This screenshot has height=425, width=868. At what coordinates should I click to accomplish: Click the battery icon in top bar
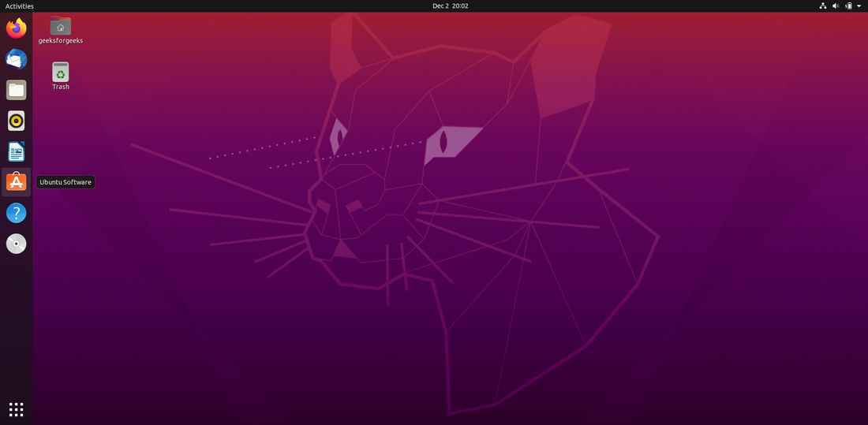pyautogui.click(x=848, y=6)
